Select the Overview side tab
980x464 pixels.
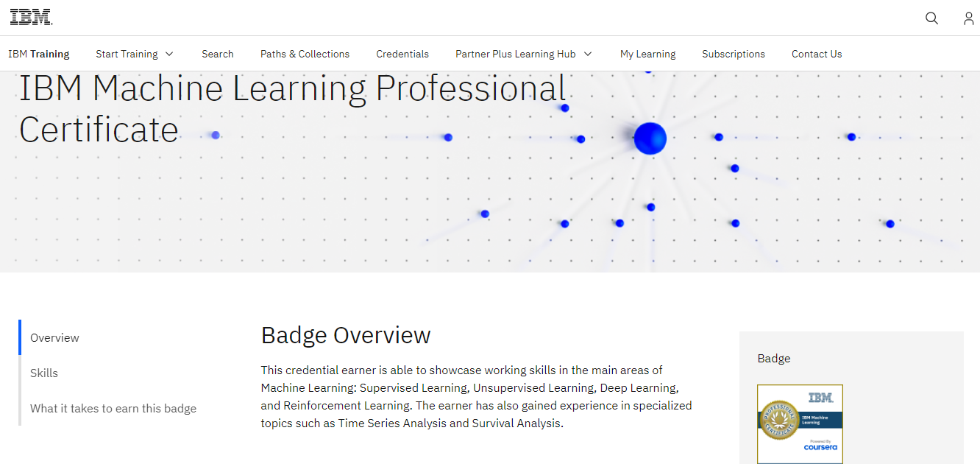54,337
